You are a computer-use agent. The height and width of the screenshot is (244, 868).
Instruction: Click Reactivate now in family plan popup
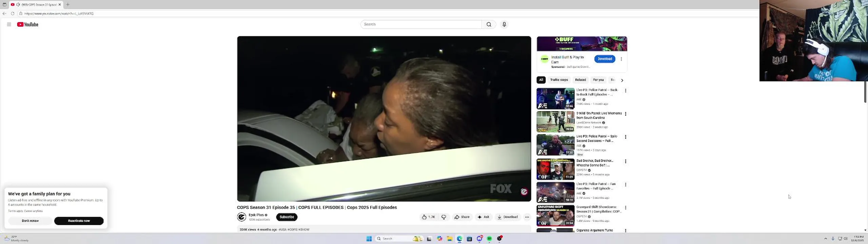pos(79,221)
